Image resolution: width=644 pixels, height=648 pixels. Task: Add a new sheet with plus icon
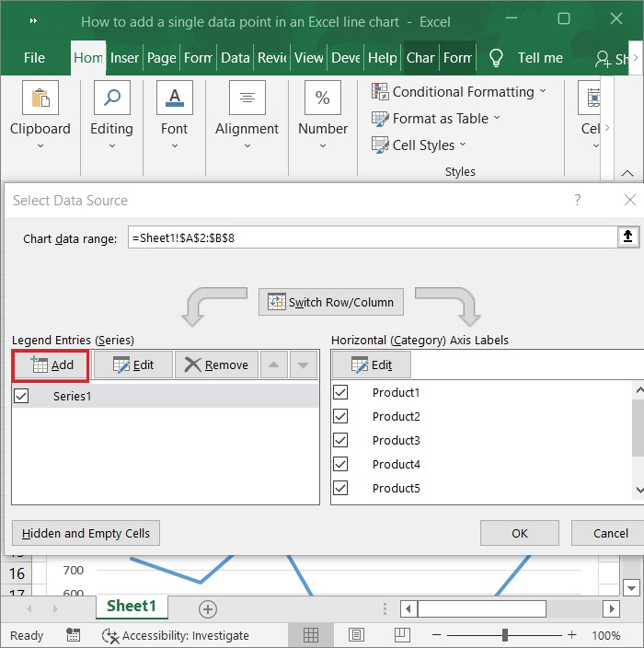(208, 608)
